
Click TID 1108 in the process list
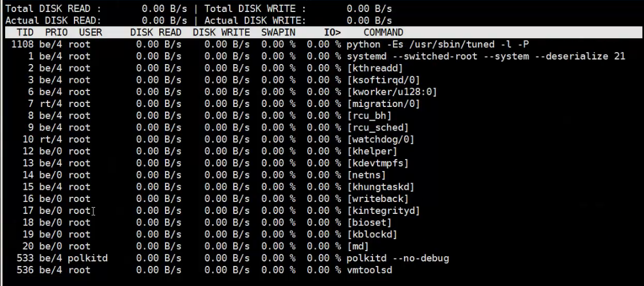click(22, 44)
